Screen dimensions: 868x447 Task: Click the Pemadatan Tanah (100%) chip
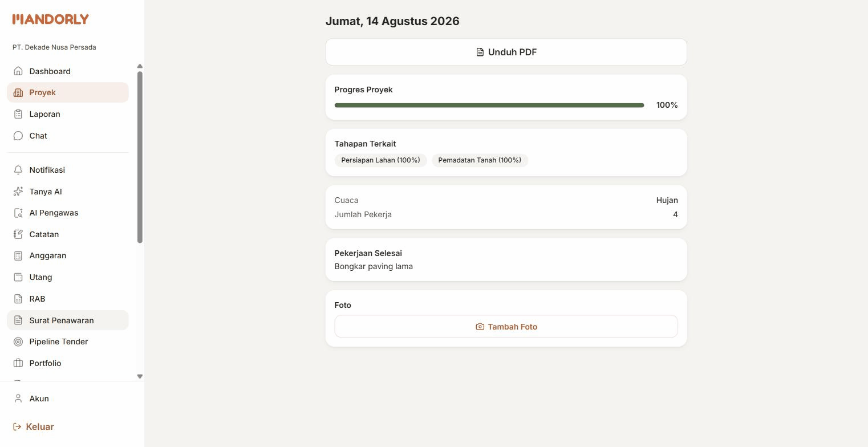click(x=480, y=160)
